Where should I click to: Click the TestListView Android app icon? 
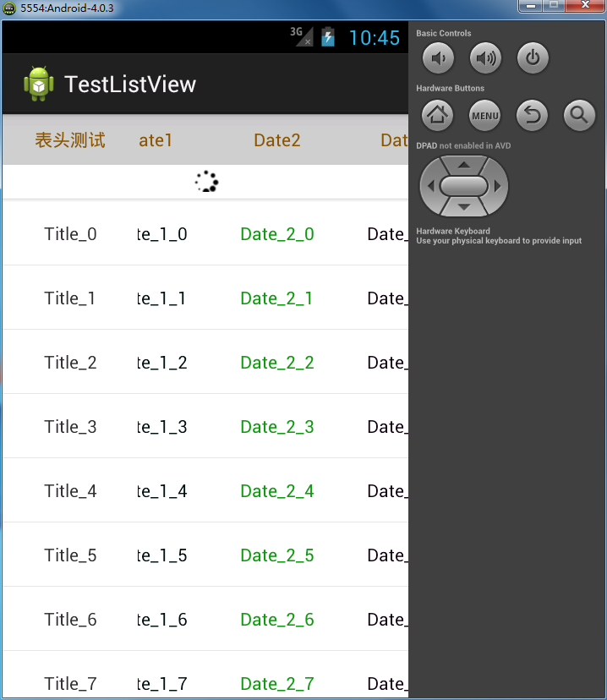tap(39, 84)
